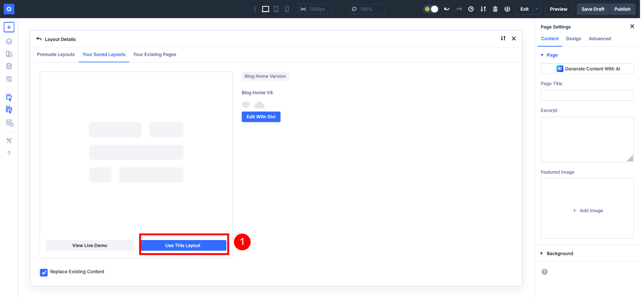Viewport: 644px width, 300px height.
Task: Click the 100% zoom field
Action: (x=366, y=9)
